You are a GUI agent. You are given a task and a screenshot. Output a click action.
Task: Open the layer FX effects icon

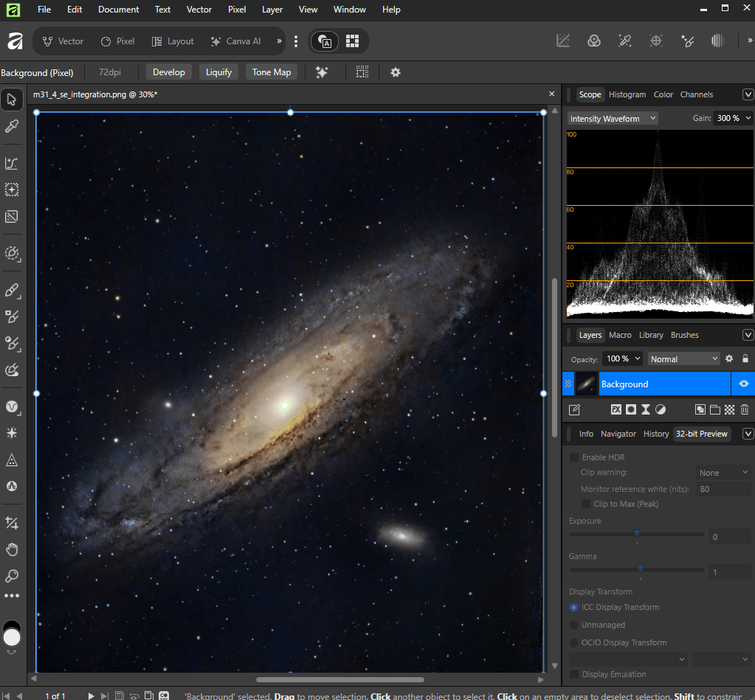coord(616,409)
